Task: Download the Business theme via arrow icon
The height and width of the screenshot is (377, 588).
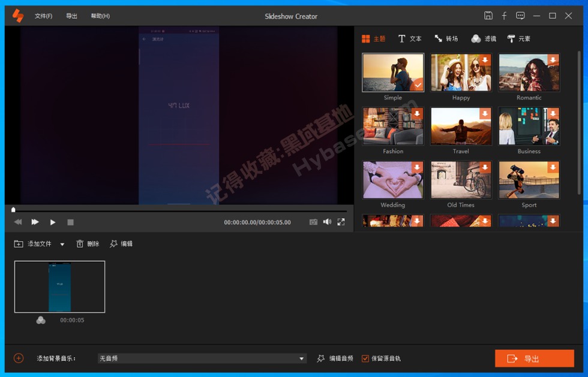Action: (x=553, y=113)
